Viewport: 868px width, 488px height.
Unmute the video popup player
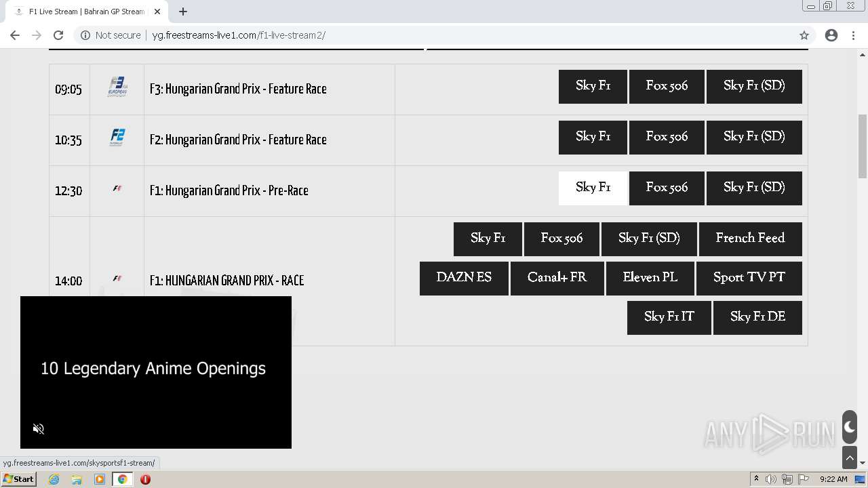(39, 428)
